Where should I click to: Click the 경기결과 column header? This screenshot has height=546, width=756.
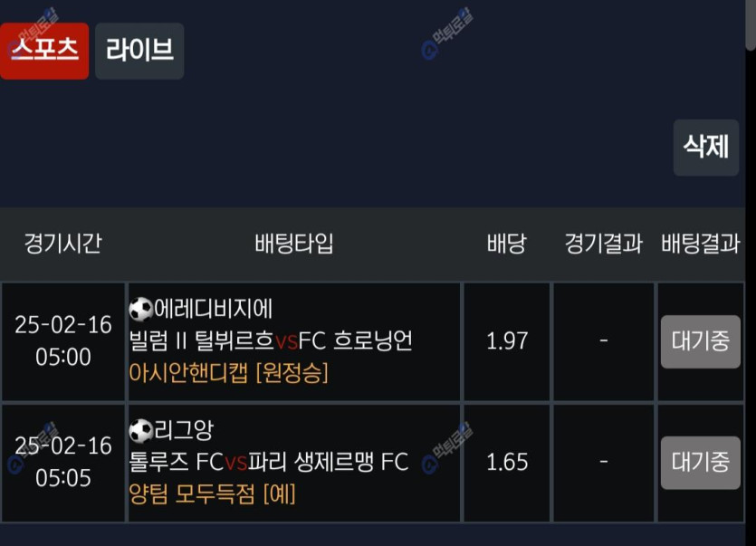tap(603, 244)
